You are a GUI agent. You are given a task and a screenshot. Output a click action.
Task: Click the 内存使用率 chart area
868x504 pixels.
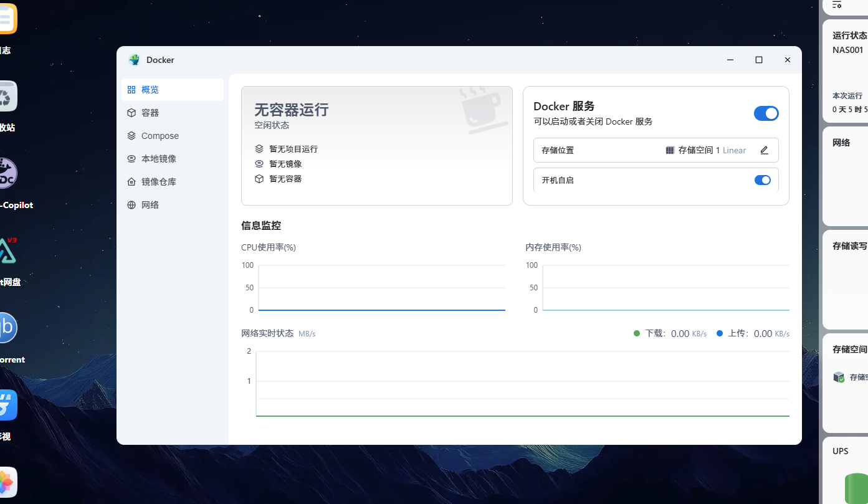(x=665, y=288)
